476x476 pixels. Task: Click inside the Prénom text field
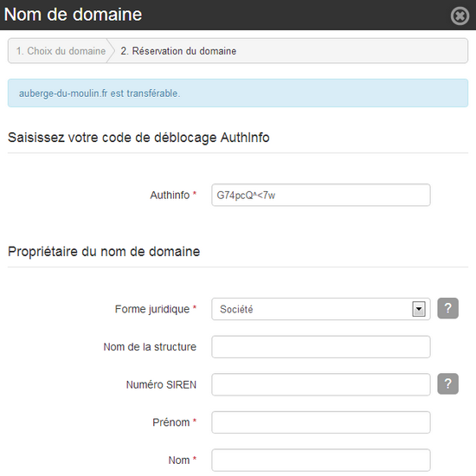(321, 422)
